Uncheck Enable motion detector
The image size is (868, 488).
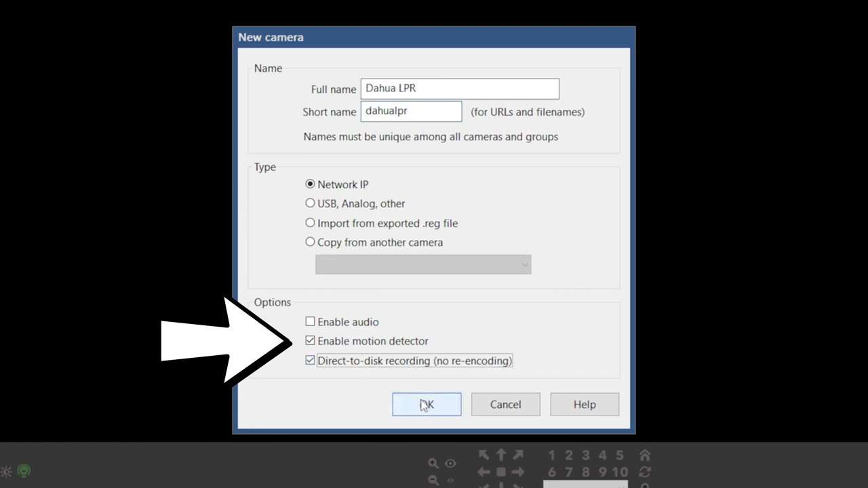(310, 341)
